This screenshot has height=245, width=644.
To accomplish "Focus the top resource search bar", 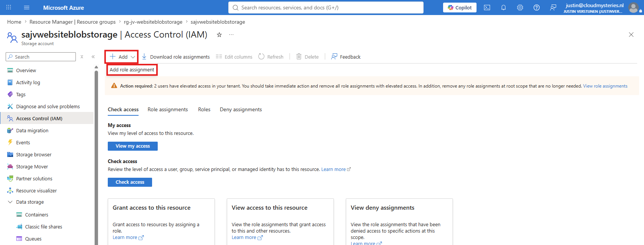I will point(326,8).
